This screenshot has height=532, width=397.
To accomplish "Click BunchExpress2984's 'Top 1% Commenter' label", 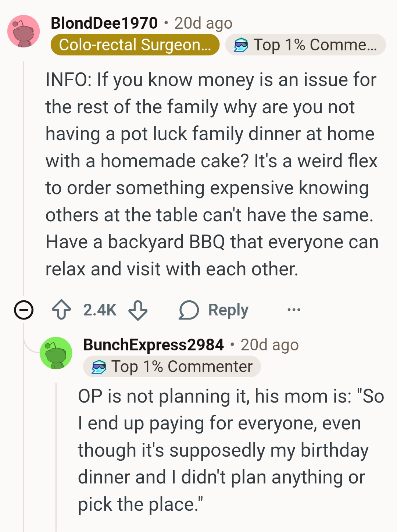I will click(182, 367).
